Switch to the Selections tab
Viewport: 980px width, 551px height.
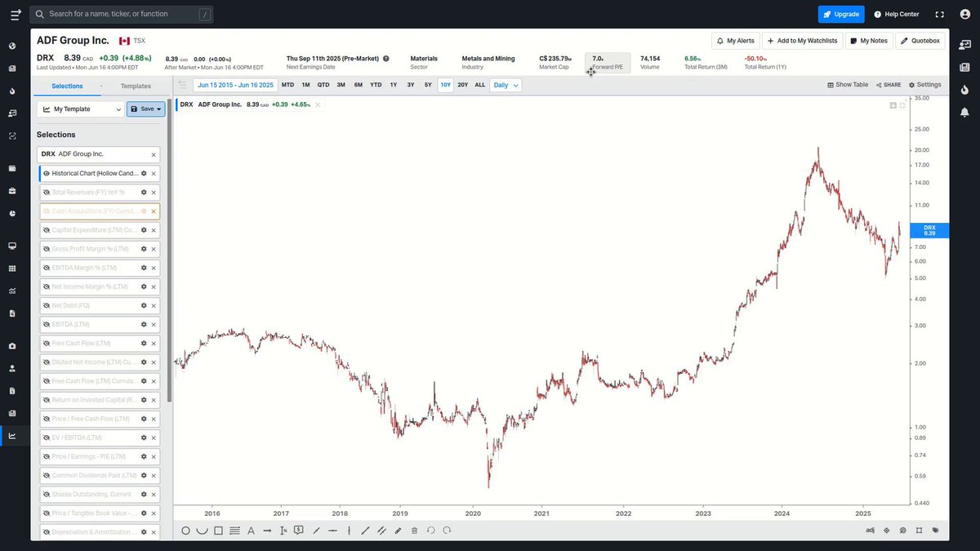(x=67, y=86)
